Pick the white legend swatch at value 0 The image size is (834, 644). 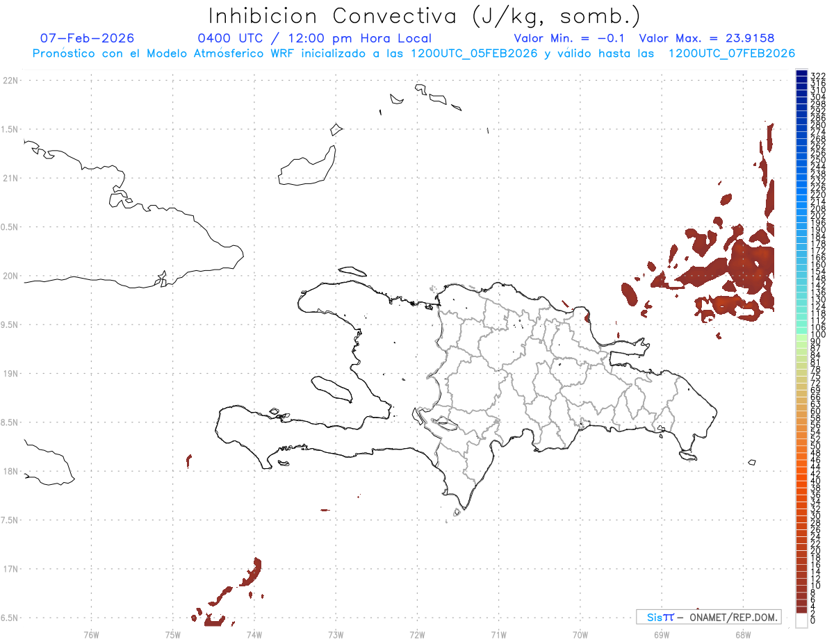[x=801, y=621]
